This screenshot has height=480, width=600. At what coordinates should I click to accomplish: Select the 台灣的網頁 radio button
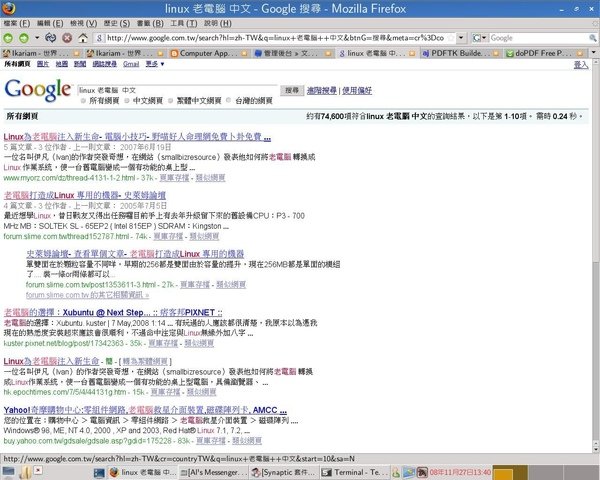pos(228,100)
